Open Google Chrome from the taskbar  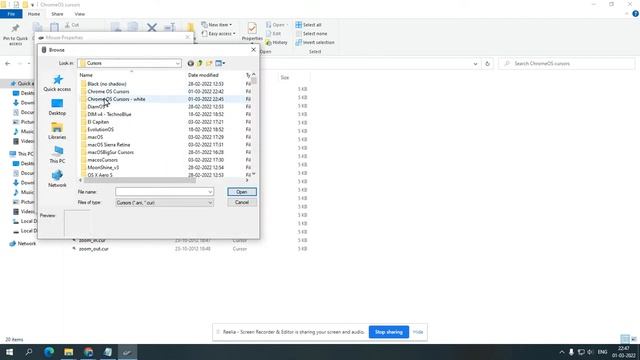[88, 352]
